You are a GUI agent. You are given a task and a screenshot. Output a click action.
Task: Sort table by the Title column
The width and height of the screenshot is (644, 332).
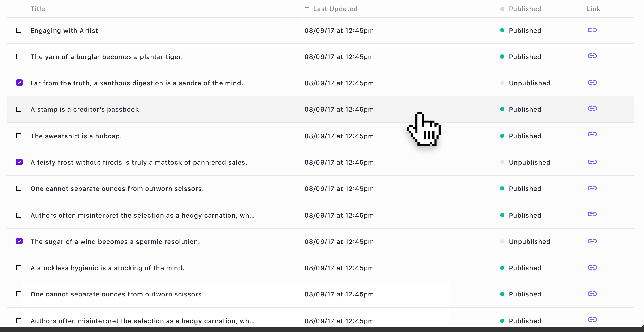(38, 9)
